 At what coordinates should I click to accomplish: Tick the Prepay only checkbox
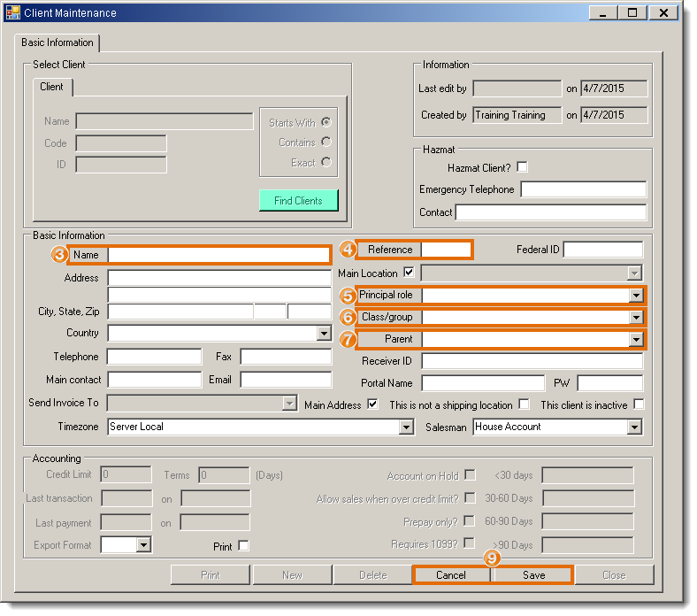point(469,520)
